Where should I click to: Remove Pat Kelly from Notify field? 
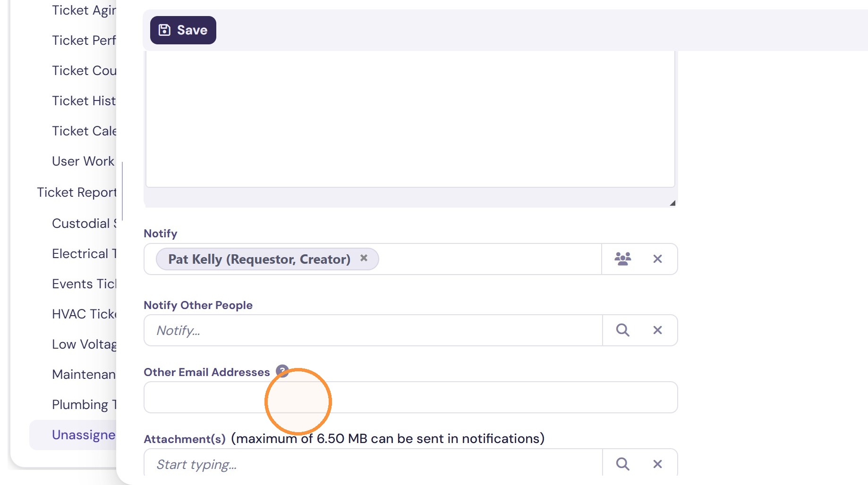pyautogui.click(x=364, y=258)
